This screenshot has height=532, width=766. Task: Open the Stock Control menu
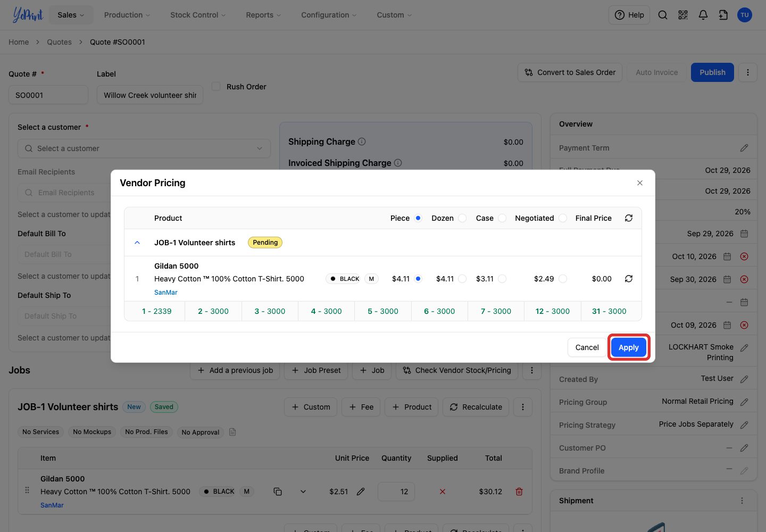(x=198, y=15)
